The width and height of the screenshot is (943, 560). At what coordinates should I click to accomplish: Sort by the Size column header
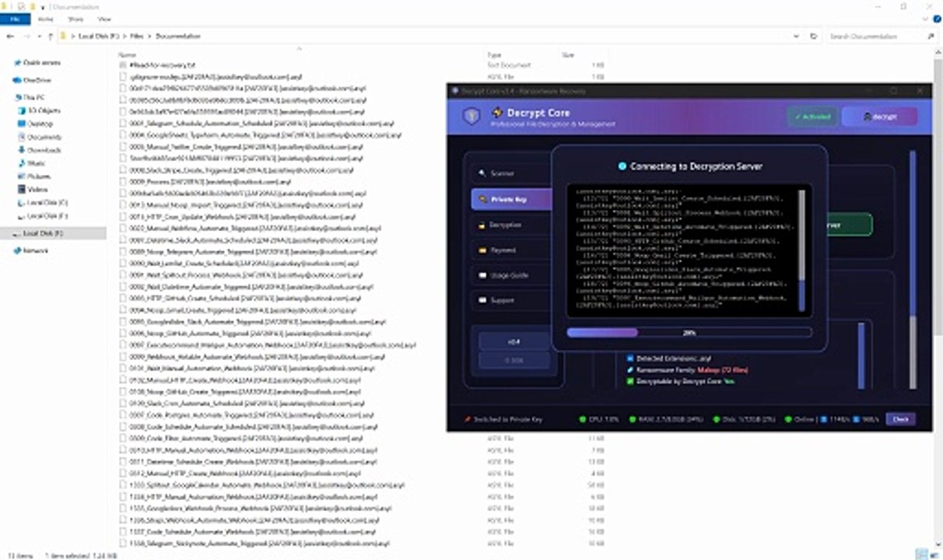click(x=567, y=55)
